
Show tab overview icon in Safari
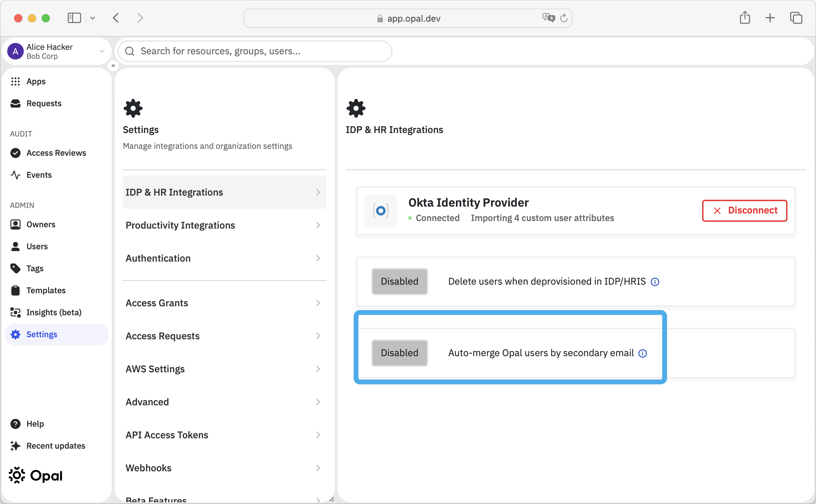coord(796,18)
